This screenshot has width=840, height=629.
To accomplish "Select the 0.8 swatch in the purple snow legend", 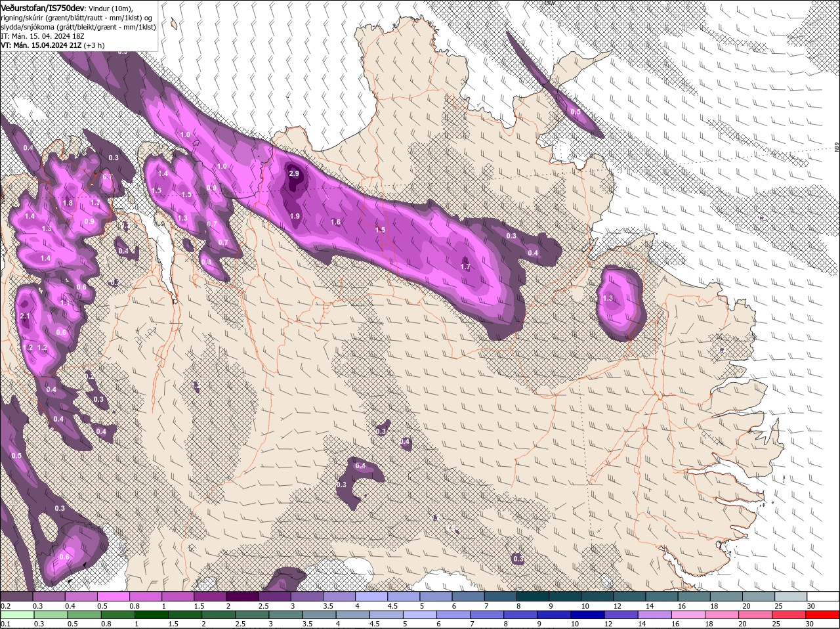I will (146, 596).
